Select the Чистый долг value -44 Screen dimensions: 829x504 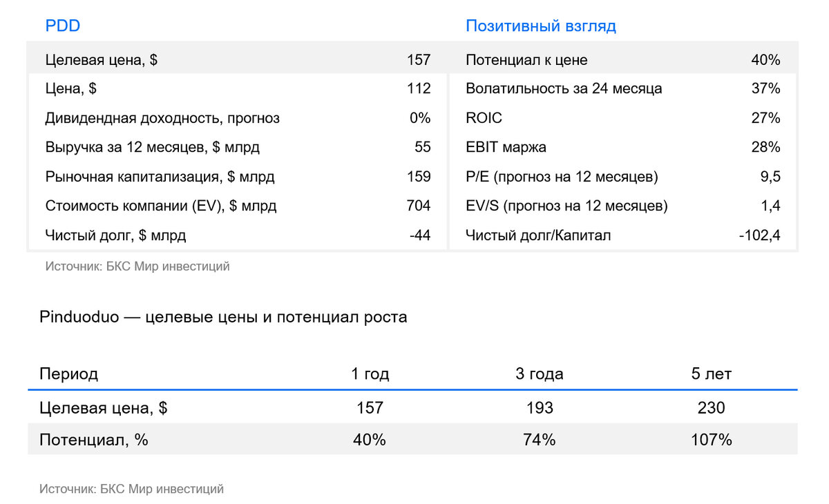tap(420, 235)
